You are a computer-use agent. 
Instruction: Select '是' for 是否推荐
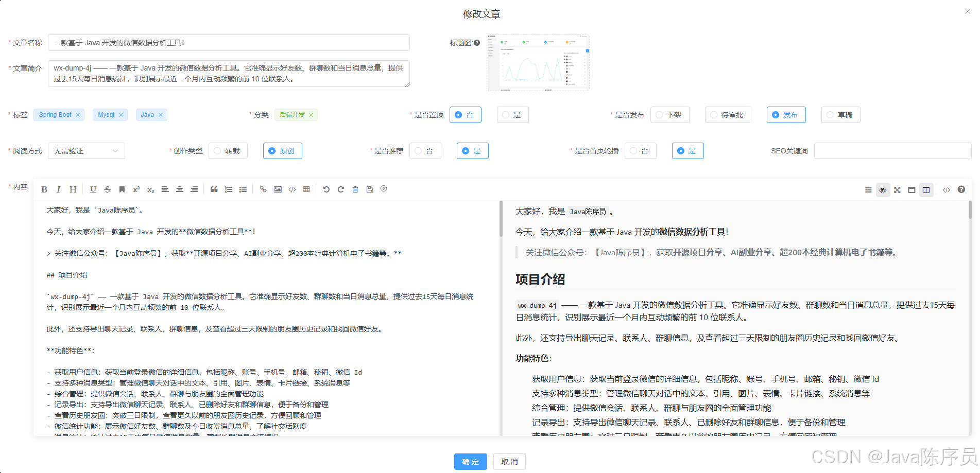click(472, 151)
